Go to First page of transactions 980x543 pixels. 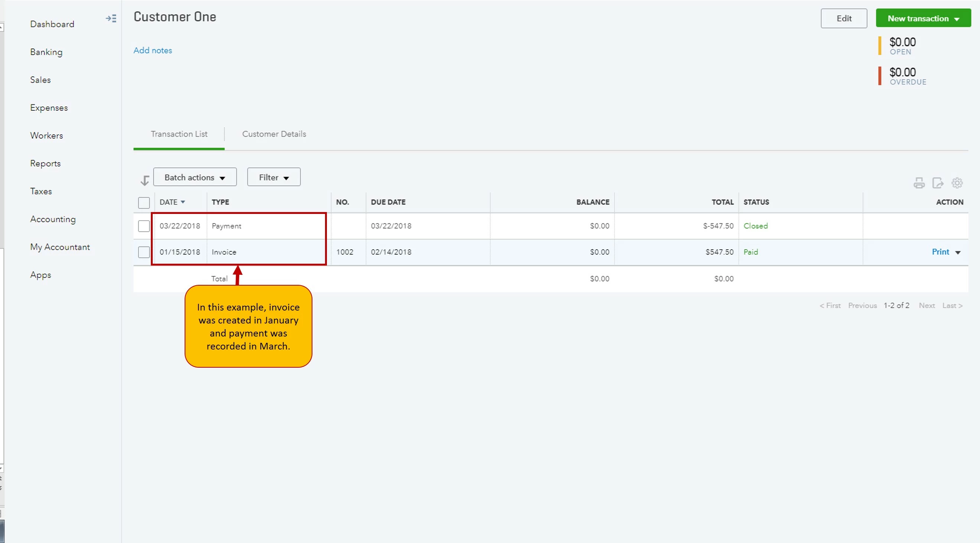pyautogui.click(x=830, y=305)
